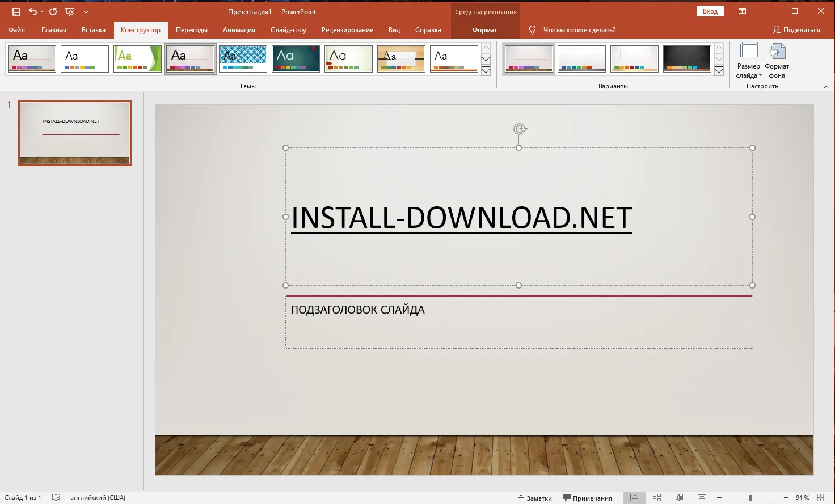Open the Примечания comments pane
The width and height of the screenshot is (835, 504).
587,498
